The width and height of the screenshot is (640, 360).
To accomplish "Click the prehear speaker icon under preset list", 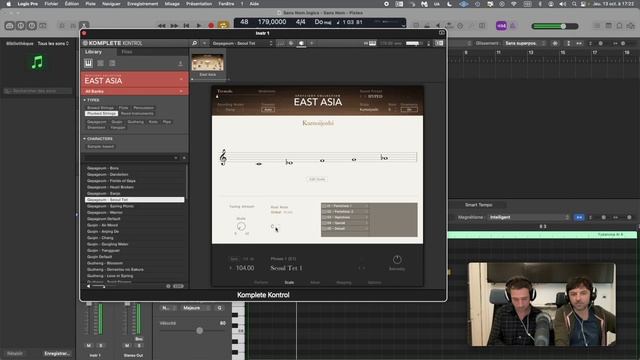I will (x=89, y=286).
